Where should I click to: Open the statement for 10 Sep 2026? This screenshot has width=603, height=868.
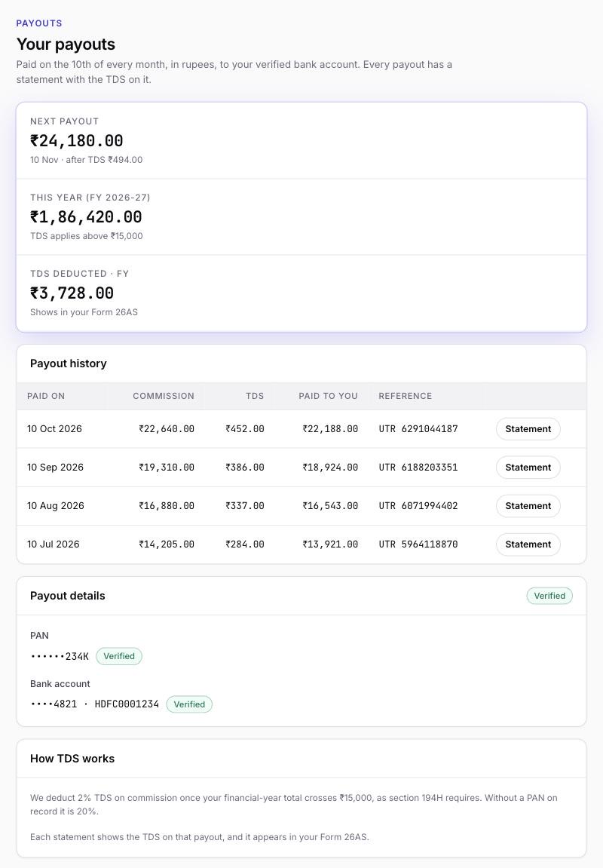pos(528,468)
